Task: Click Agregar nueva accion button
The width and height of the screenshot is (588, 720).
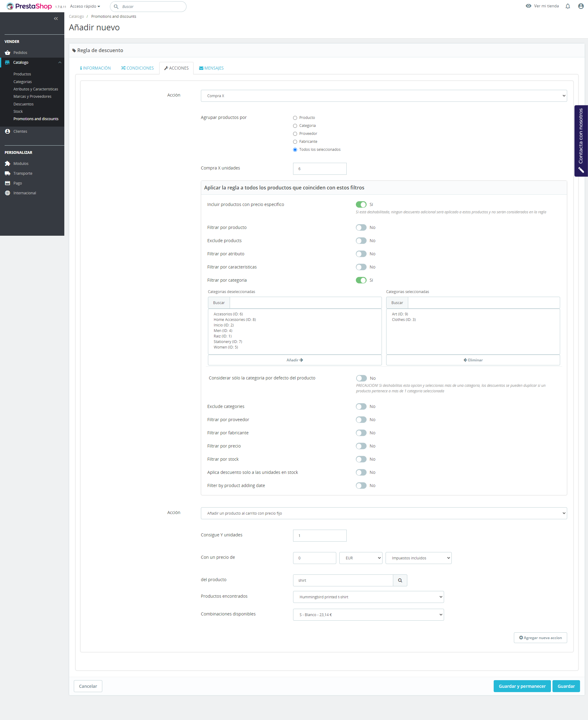Action: coord(540,638)
